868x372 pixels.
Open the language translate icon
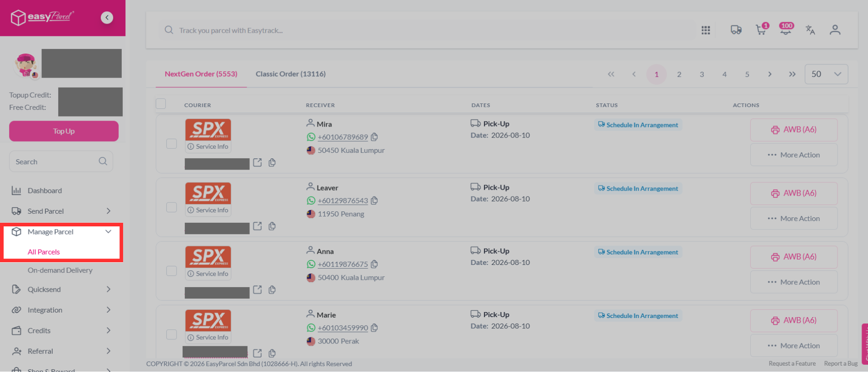[x=810, y=30]
